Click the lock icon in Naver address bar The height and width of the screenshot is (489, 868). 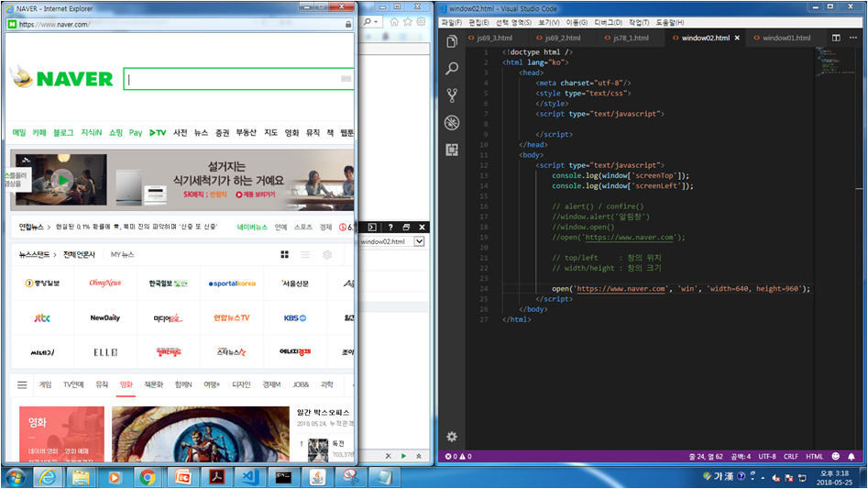(348, 25)
